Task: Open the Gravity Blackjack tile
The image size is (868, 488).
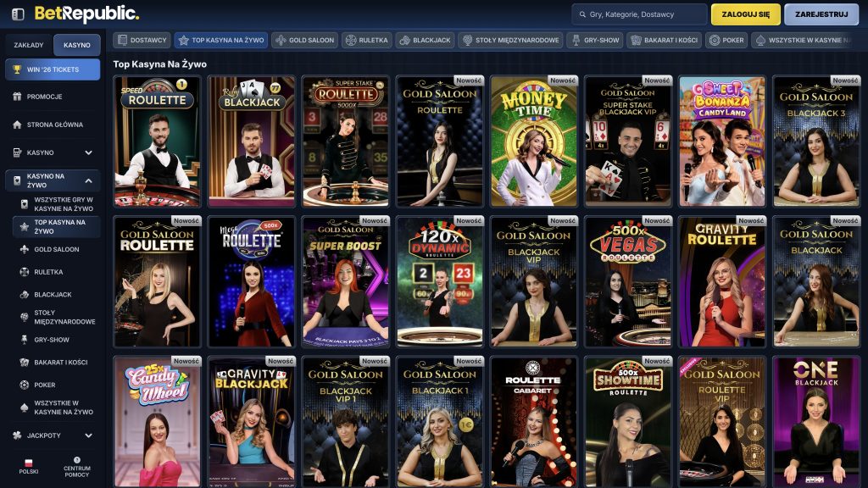Action: pyautogui.click(x=251, y=422)
